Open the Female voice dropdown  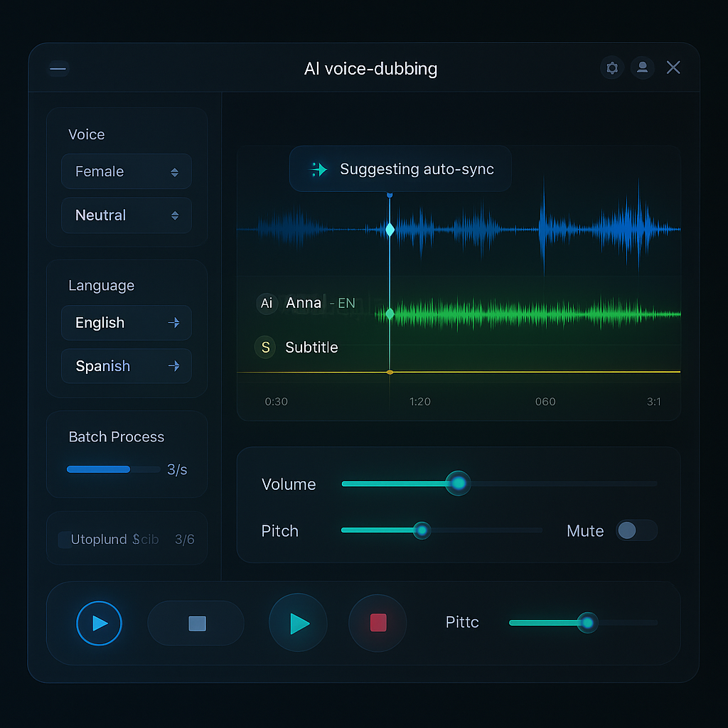click(126, 171)
